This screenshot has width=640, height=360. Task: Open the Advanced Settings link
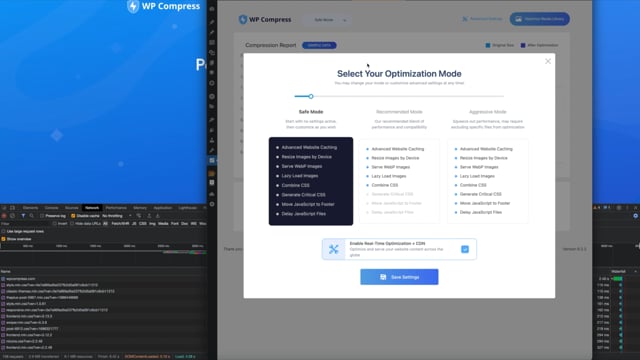click(482, 19)
